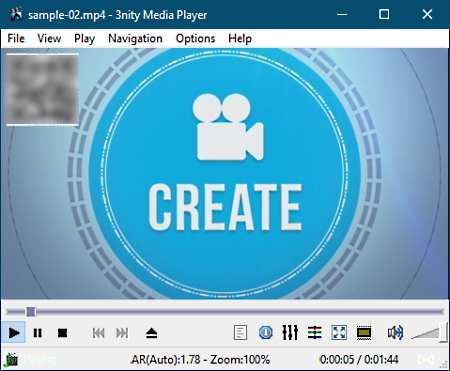Click the aspect ratio screen icon
The width and height of the screenshot is (450, 371).
pyautogui.click(x=364, y=332)
